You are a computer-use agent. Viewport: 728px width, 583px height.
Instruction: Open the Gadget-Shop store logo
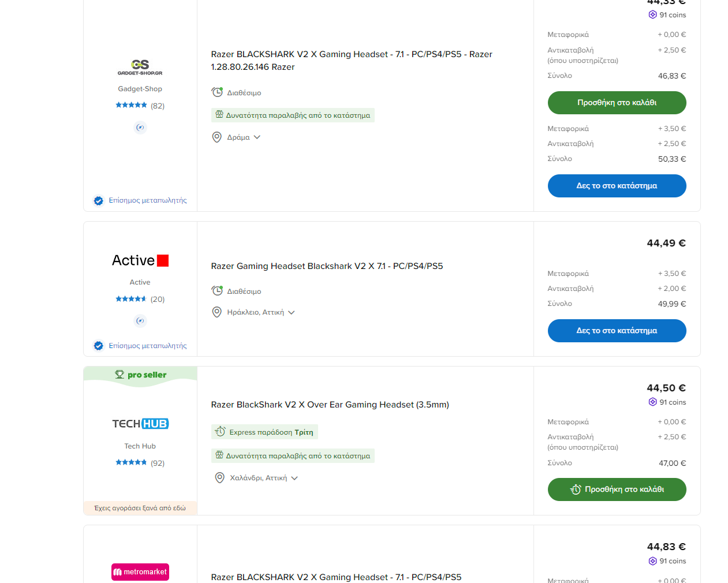point(140,67)
